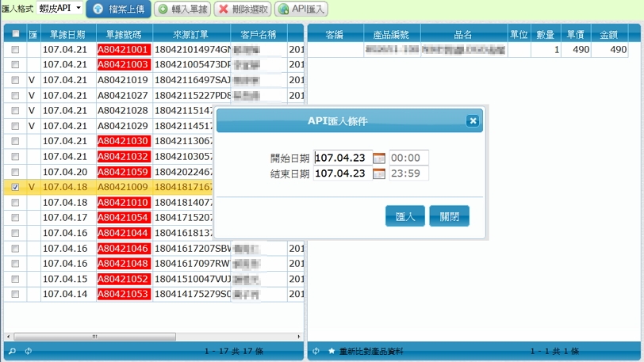Expand the 匯入格式 dropdown showing 蝦皮API

[x=60, y=8]
